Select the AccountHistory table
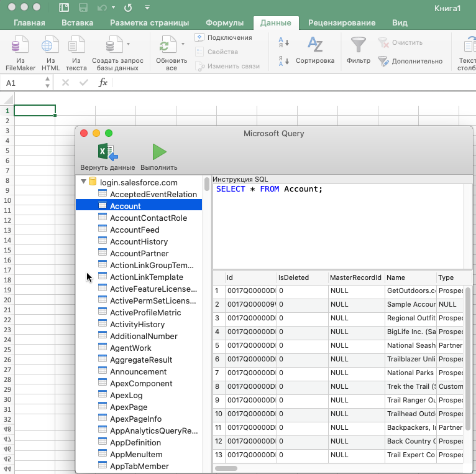The width and height of the screenshot is (476, 474). [139, 241]
